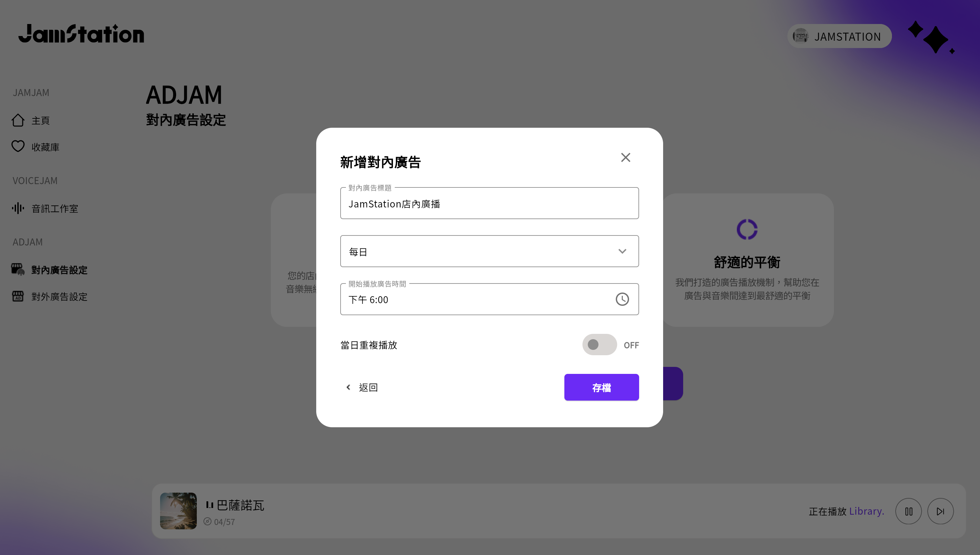Viewport: 980px width, 555px height.
Task: Click the dropdown chevron in the 每日 field
Action: click(x=622, y=251)
